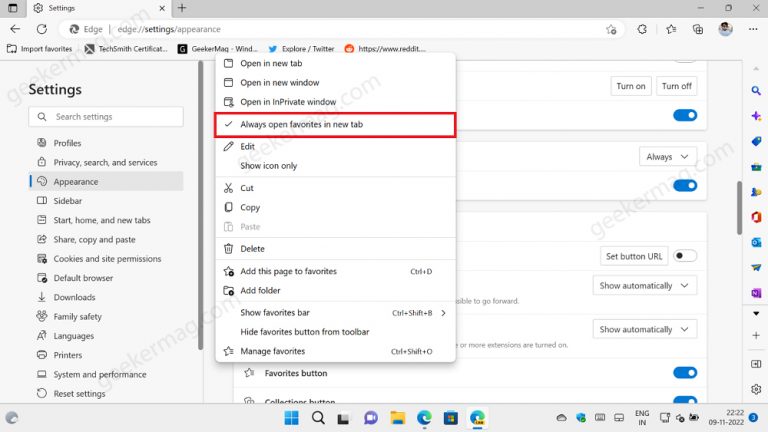Open the Favorites toolbar button
This screenshot has width=768, height=432.
pyautogui.click(x=671, y=29)
